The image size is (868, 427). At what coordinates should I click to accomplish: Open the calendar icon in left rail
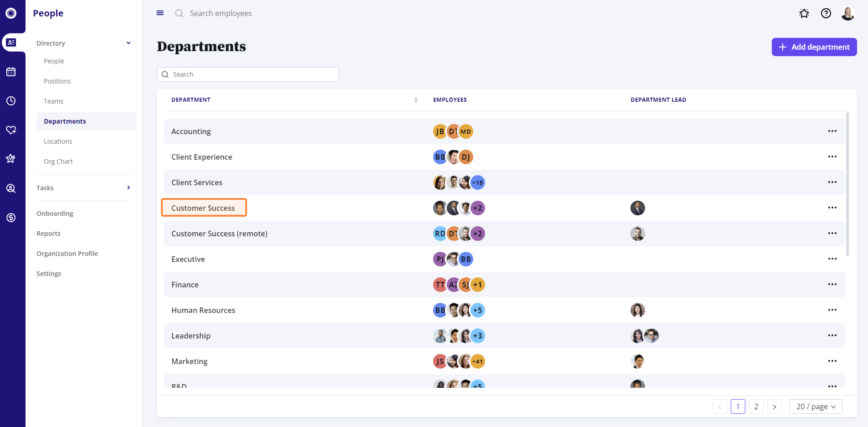pos(11,71)
